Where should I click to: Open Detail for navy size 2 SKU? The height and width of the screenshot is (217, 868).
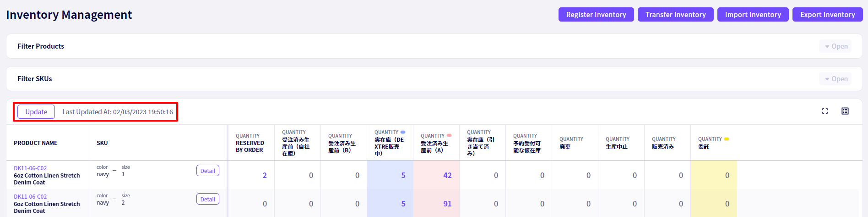208,199
